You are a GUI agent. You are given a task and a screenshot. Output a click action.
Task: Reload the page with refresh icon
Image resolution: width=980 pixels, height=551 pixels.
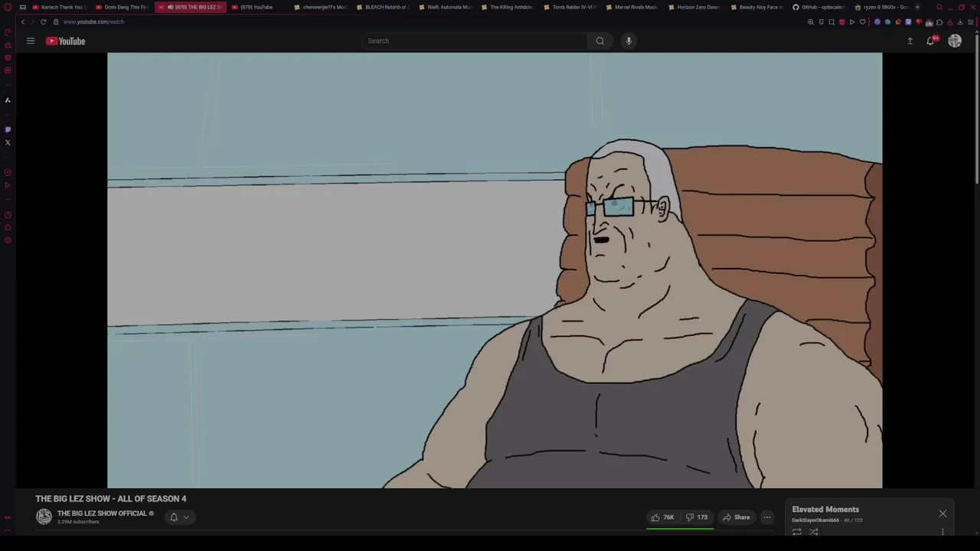pyautogui.click(x=43, y=21)
